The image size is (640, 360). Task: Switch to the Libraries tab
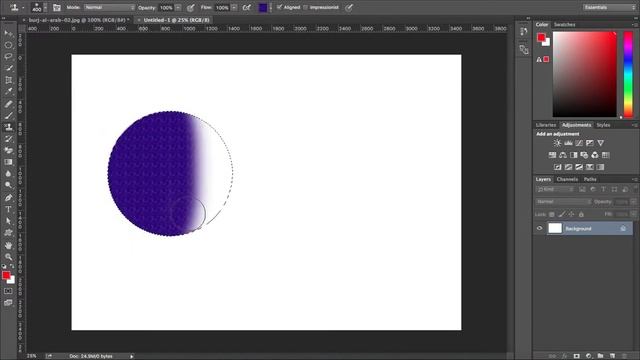pyautogui.click(x=546, y=125)
